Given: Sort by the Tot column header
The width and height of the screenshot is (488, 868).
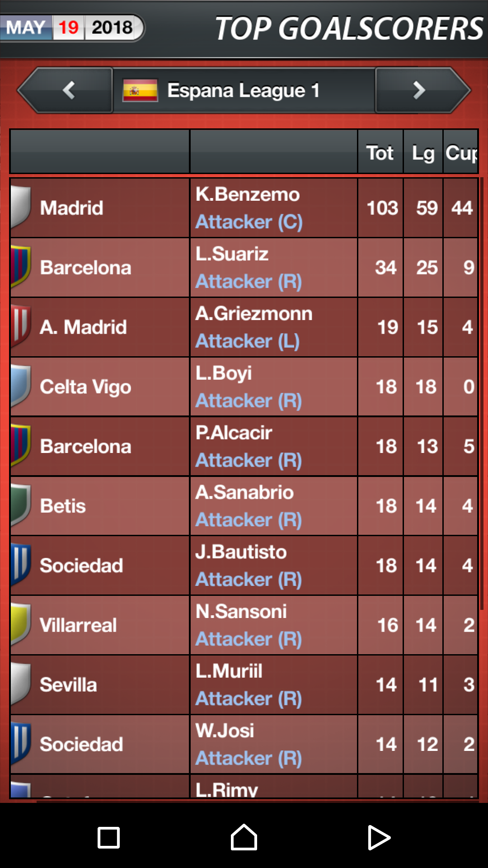Looking at the screenshot, I should click(380, 152).
